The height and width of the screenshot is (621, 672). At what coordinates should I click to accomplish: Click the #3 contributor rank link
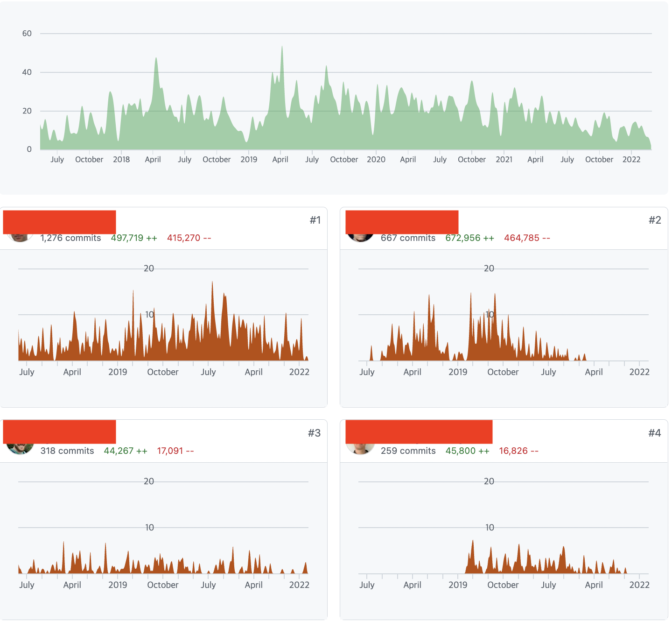coord(315,433)
